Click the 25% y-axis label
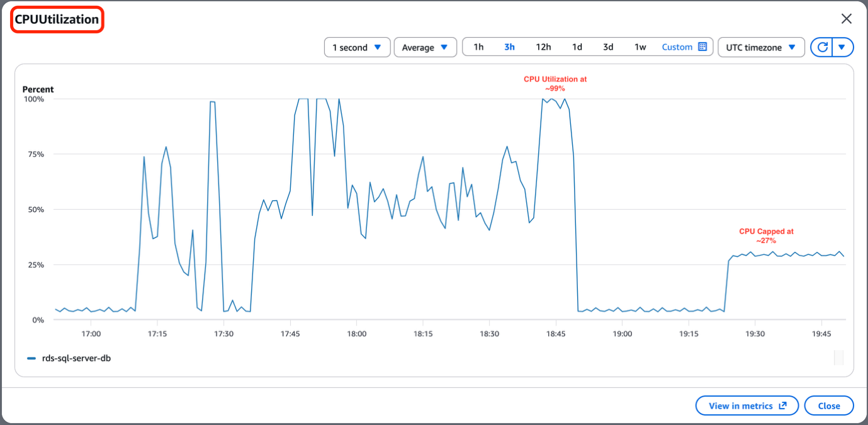The height and width of the screenshot is (425, 868). 36,265
